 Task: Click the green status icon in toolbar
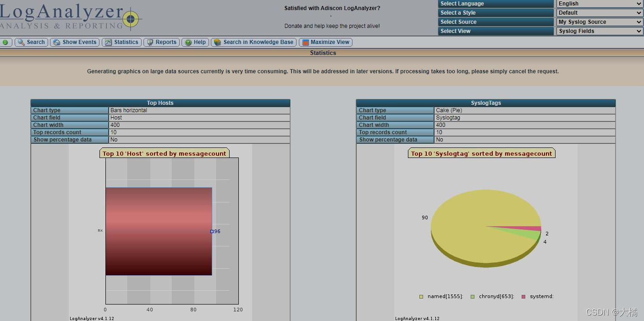[x=5, y=42]
